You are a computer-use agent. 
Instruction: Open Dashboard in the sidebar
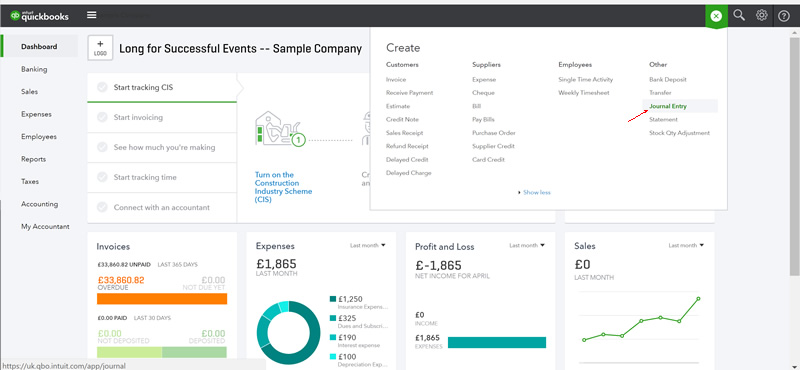pos(39,46)
